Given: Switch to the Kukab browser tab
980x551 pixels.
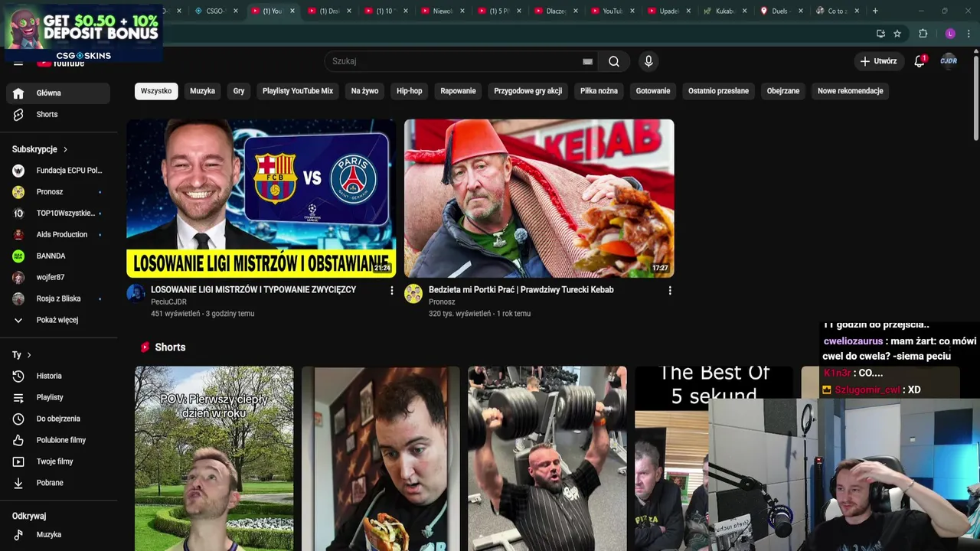Looking at the screenshot, I should point(724,11).
